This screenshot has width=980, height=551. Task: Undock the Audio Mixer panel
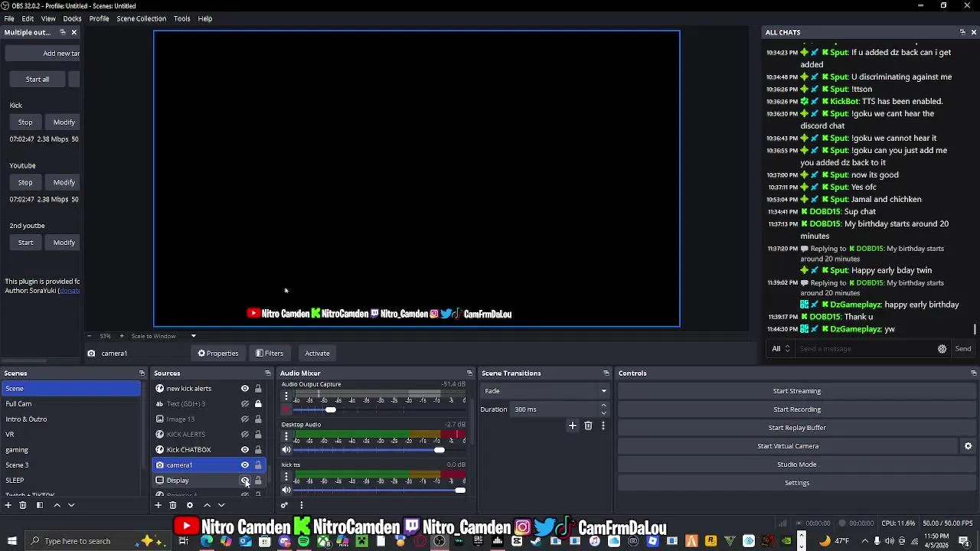coord(469,373)
